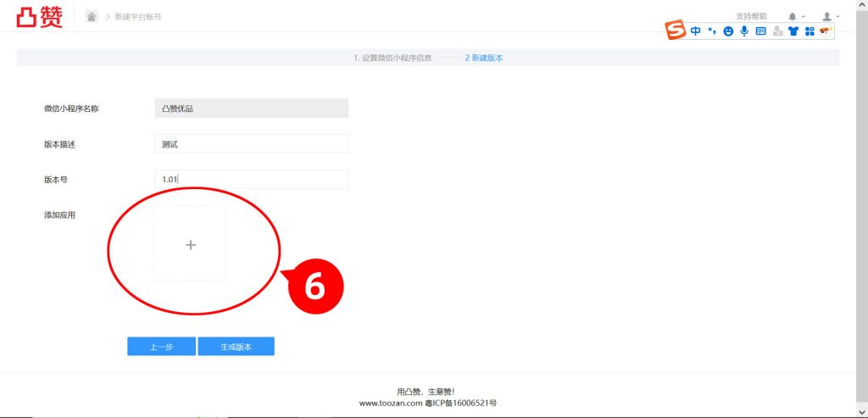Click the mascot icon at Sogou bar end
868x418 pixels.
click(826, 31)
